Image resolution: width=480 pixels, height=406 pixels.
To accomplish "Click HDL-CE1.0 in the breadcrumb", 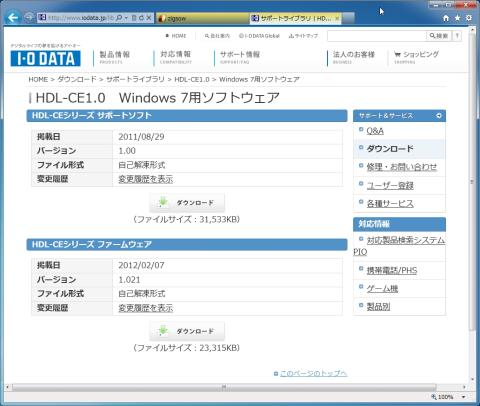I will [x=192, y=79].
